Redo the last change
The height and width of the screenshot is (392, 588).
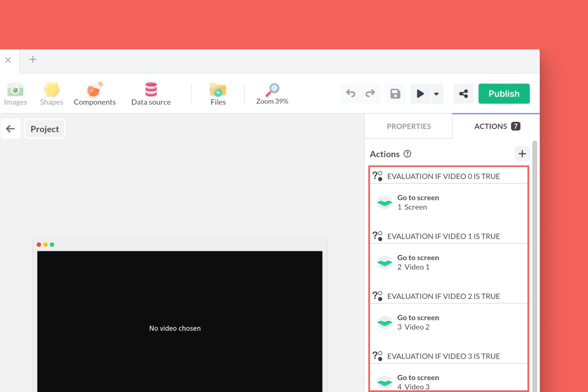[370, 93]
